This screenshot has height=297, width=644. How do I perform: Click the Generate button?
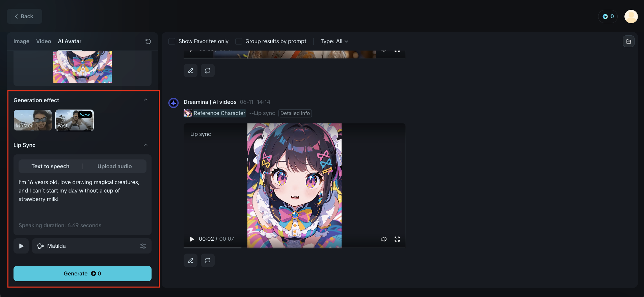point(82,273)
